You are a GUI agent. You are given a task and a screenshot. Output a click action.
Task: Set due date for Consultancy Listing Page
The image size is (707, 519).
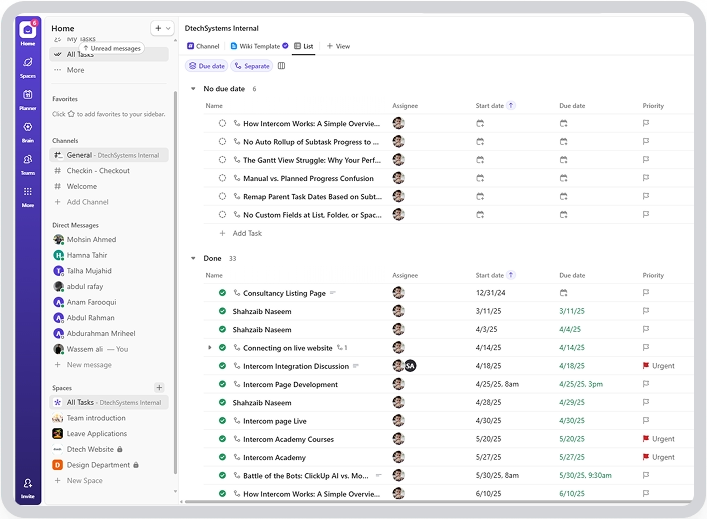click(564, 293)
